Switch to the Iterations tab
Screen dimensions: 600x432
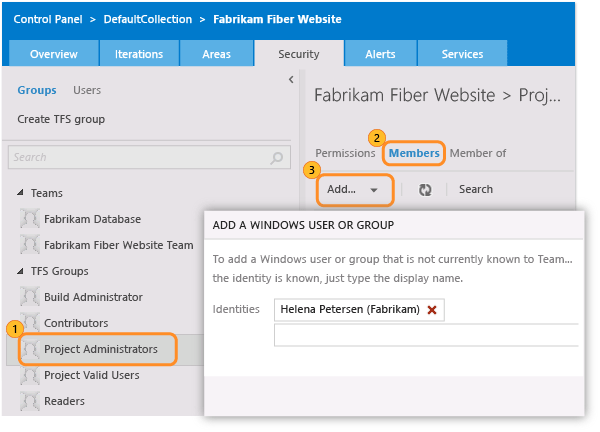[x=139, y=54]
